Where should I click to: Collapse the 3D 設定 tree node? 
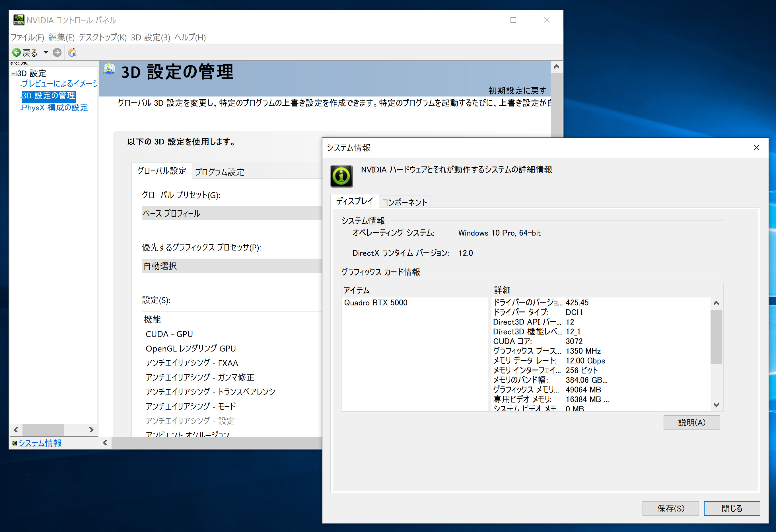(x=14, y=73)
